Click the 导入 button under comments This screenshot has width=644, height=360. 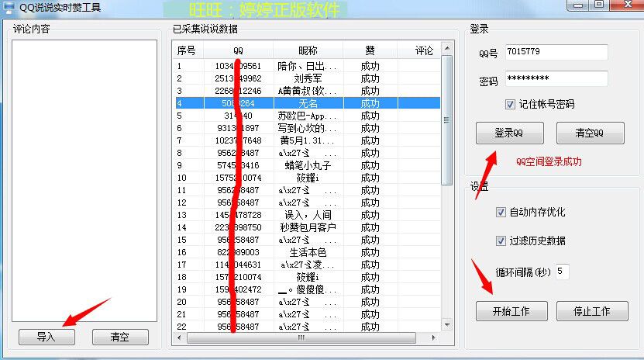click(x=46, y=337)
